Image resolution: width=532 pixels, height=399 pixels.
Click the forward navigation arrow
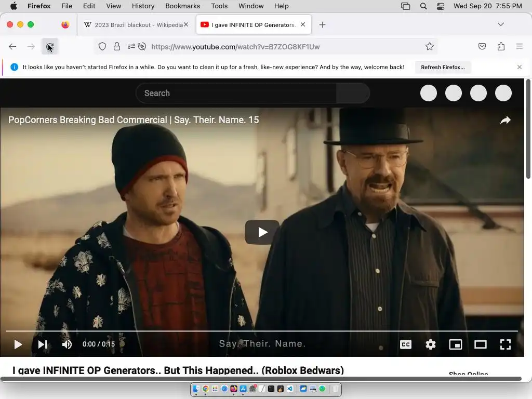[31, 46]
